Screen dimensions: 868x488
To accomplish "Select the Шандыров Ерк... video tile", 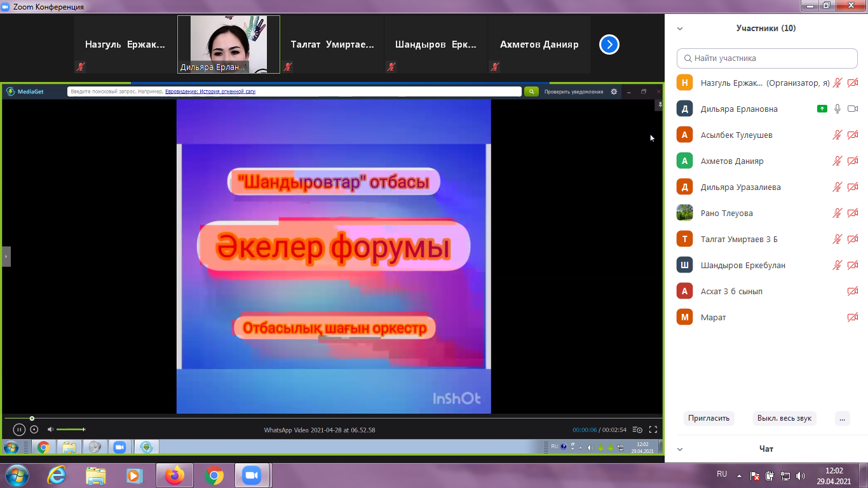I will coord(436,44).
